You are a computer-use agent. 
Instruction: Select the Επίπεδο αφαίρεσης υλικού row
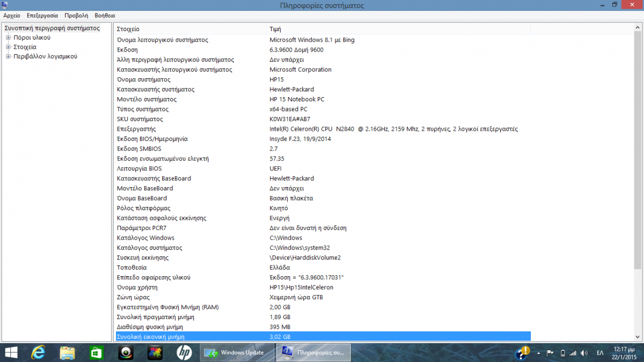(x=323, y=277)
